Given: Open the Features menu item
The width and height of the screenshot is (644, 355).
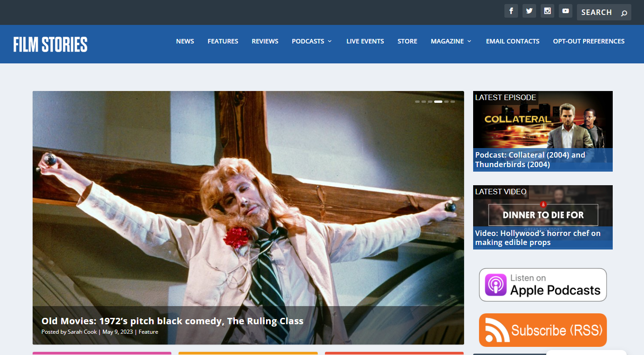Looking at the screenshot, I should point(223,41).
